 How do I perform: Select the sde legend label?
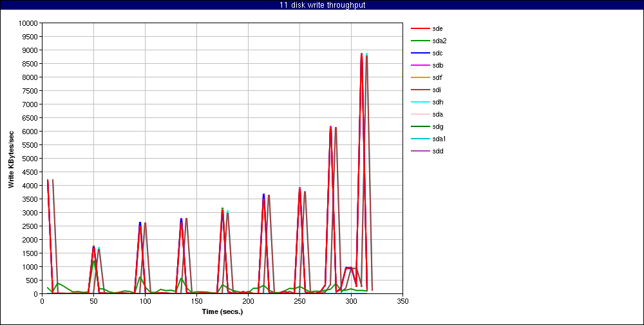(437, 28)
